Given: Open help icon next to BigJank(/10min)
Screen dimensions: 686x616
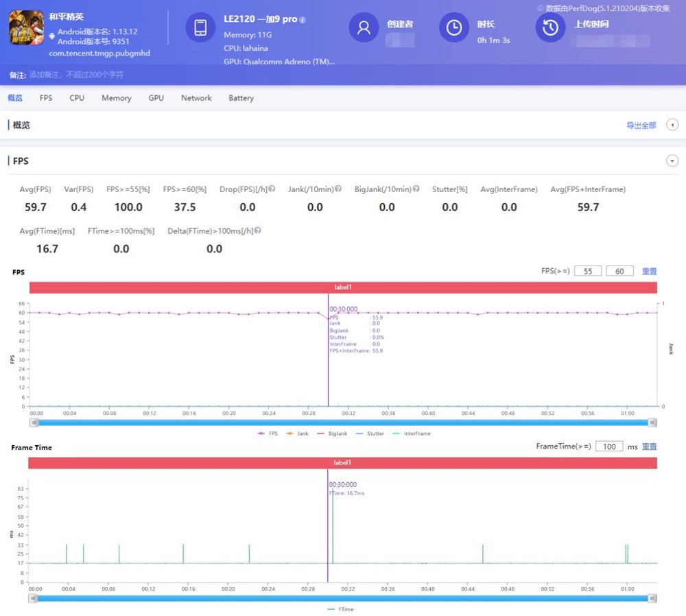Looking at the screenshot, I should coord(416,189).
